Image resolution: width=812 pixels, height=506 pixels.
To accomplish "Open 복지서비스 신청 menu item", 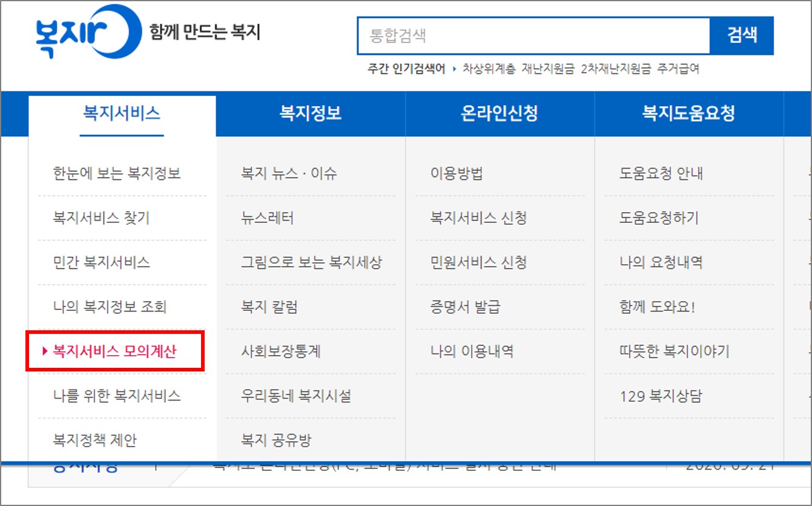I will [478, 218].
